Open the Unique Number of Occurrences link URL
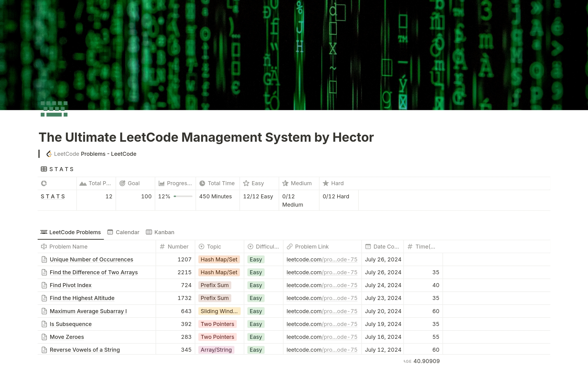Image resolution: width=588 pixels, height=367 pixels. click(322, 260)
